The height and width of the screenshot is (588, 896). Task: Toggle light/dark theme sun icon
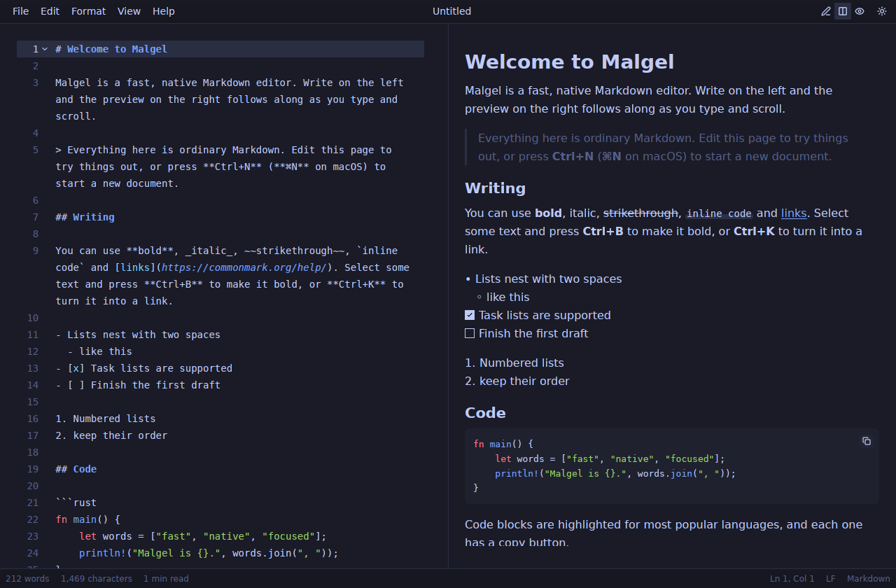click(882, 11)
